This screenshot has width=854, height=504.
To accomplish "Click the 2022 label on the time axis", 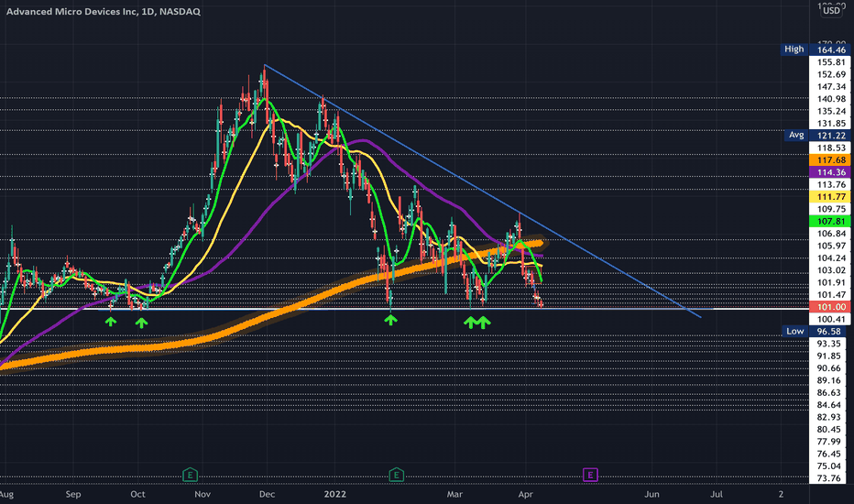I will tap(335, 494).
